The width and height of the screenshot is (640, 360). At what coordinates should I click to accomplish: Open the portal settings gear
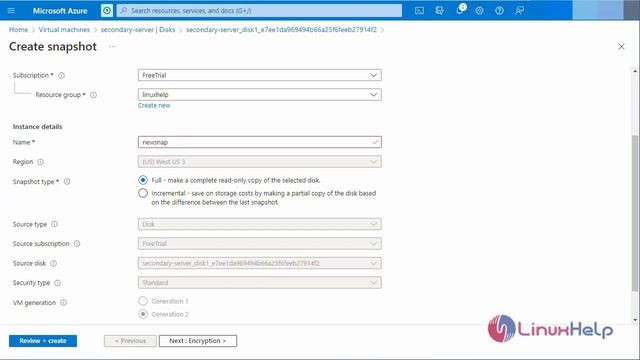[x=480, y=11]
